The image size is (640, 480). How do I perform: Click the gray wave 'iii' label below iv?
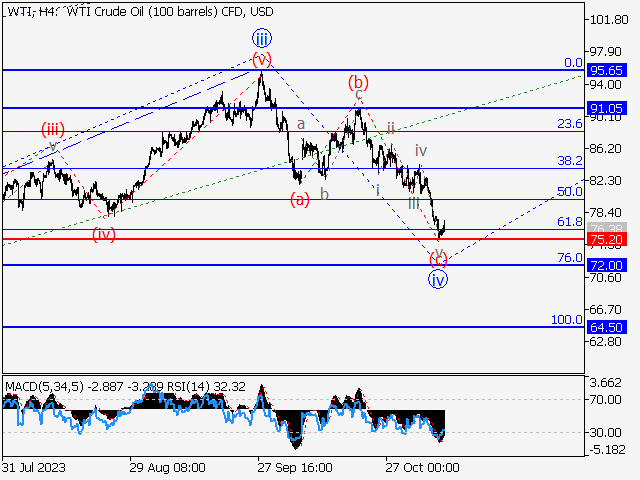(414, 203)
